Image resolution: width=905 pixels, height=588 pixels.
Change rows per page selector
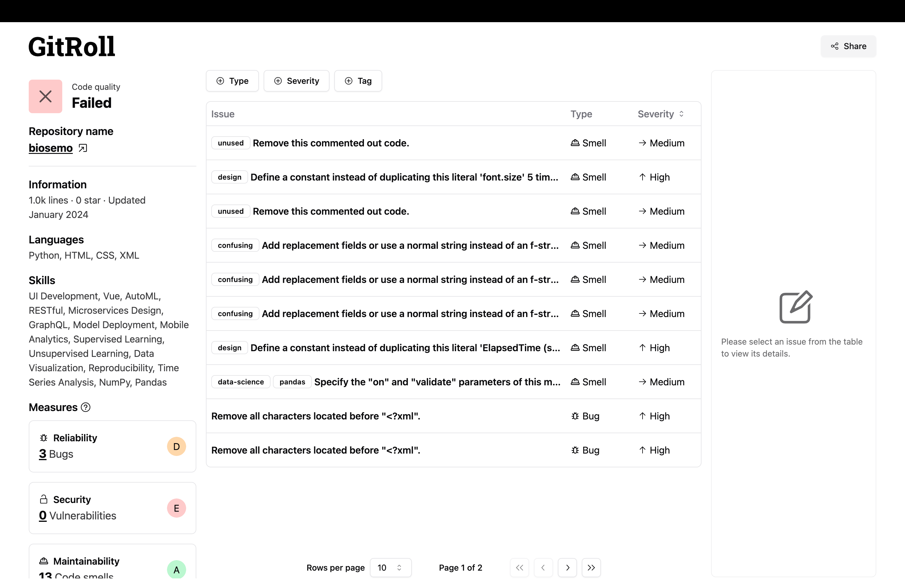(390, 567)
